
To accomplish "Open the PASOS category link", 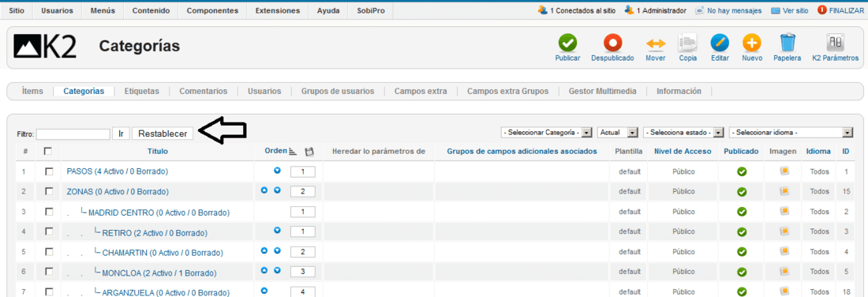I will (x=118, y=171).
